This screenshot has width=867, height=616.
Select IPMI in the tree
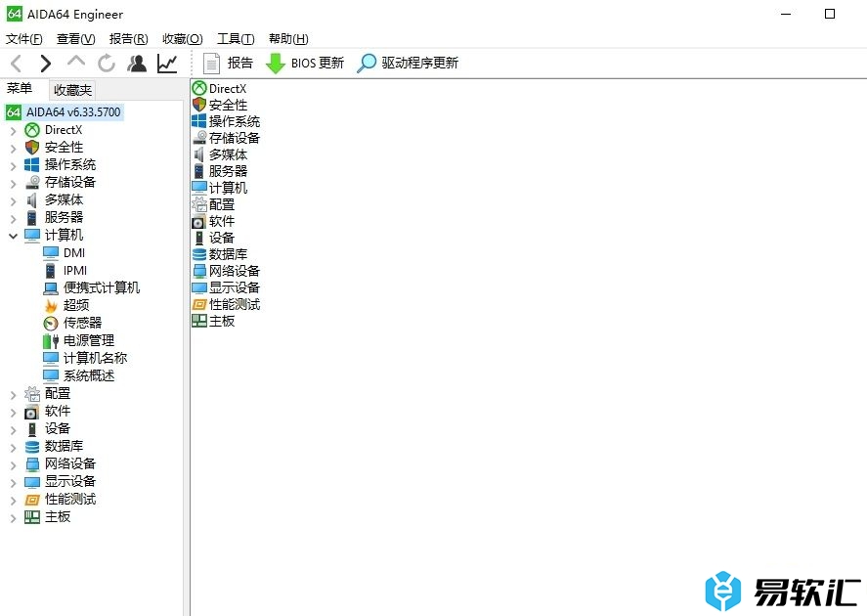point(75,271)
